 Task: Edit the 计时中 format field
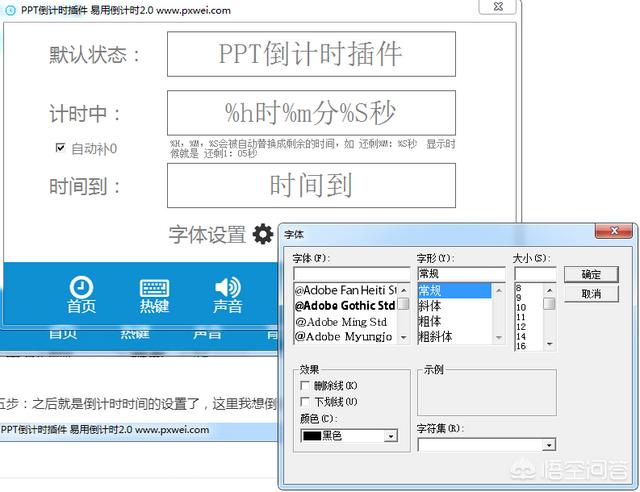[x=311, y=113]
